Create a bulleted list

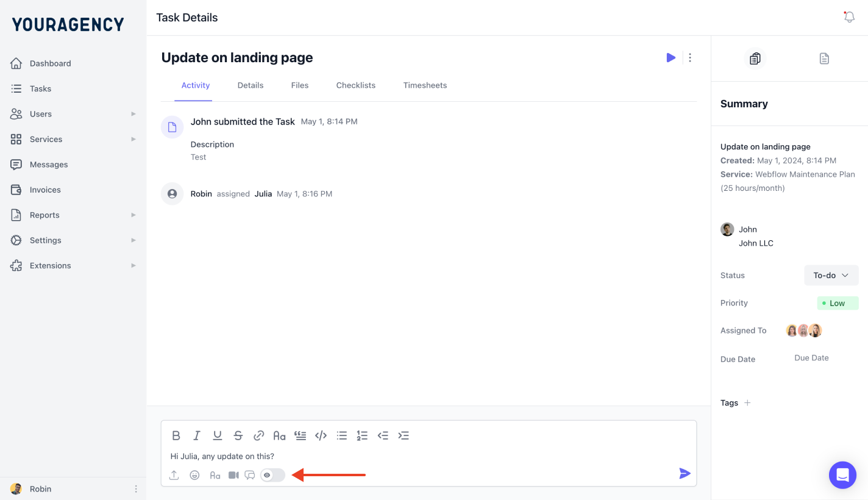[x=342, y=435]
